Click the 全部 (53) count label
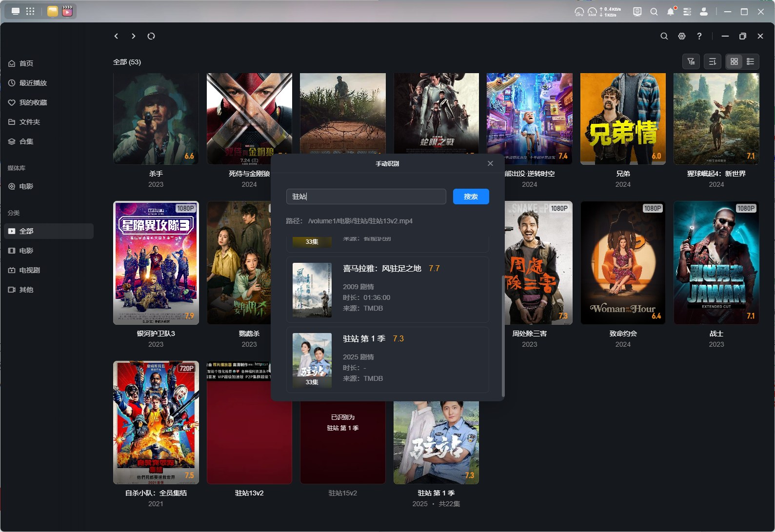Screen dimensions: 775x532 pyautogui.click(x=127, y=62)
